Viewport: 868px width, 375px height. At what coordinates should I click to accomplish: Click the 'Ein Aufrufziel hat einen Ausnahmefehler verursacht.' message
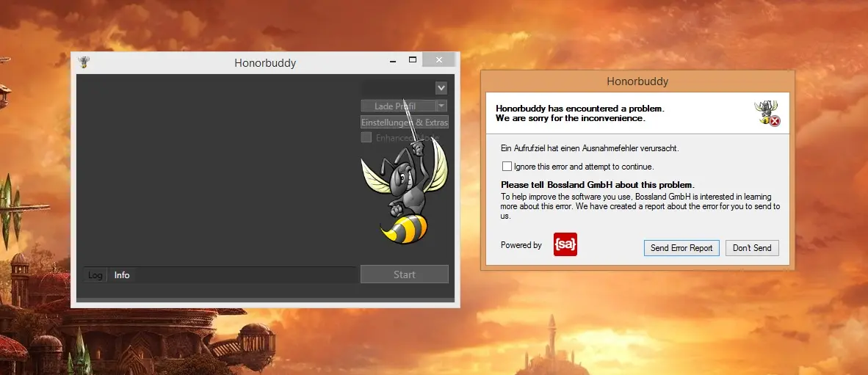(x=590, y=148)
